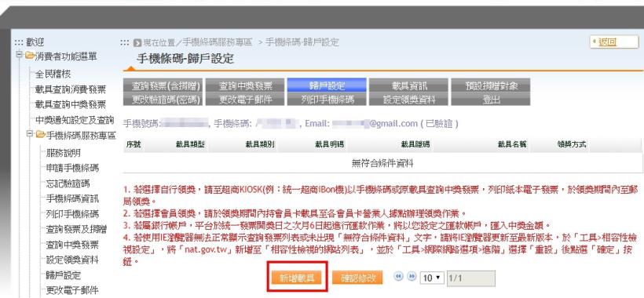Open 忘記驗證碼 in the sidebar
The width and height of the screenshot is (644, 298).
68,184
